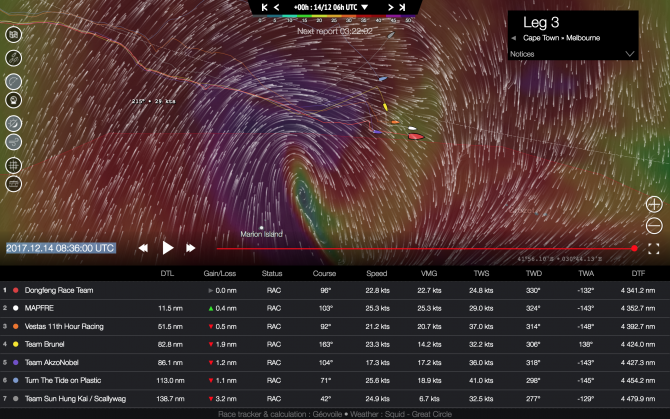Click the red timeline slider handle
This screenshot has width=670, height=419.
(634, 248)
